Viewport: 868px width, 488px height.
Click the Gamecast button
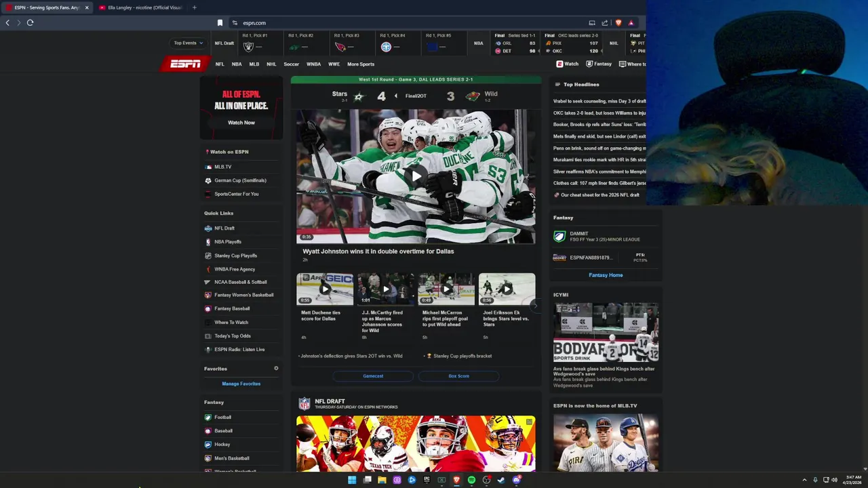point(373,376)
